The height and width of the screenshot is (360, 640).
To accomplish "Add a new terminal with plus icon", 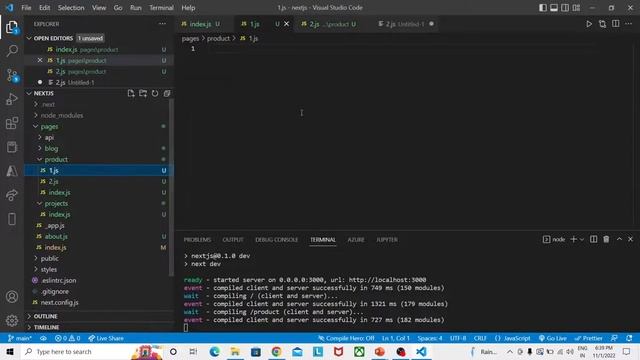I will [573, 239].
